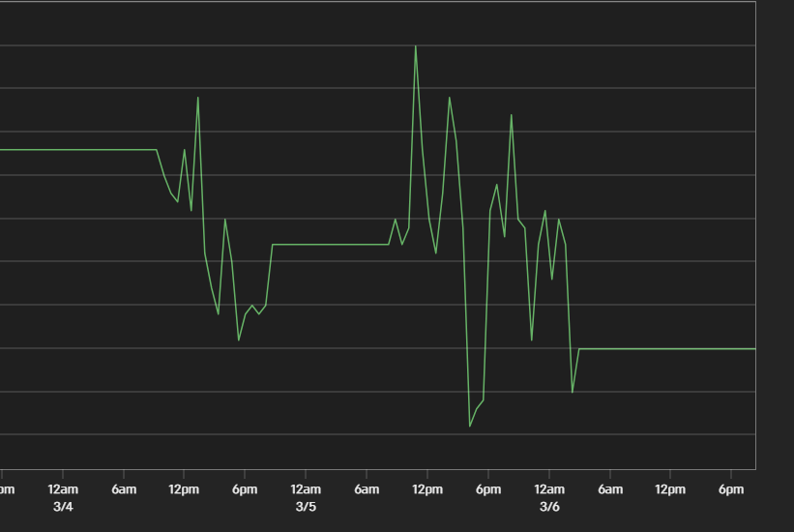
Task: Click the 6am tick on 3/4
Action: [x=123, y=489]
